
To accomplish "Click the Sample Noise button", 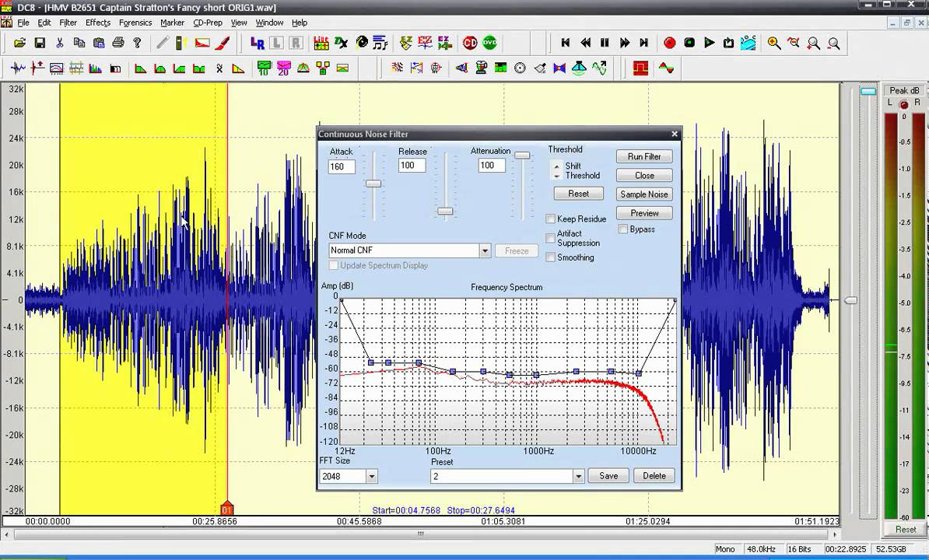I will 644,194.
